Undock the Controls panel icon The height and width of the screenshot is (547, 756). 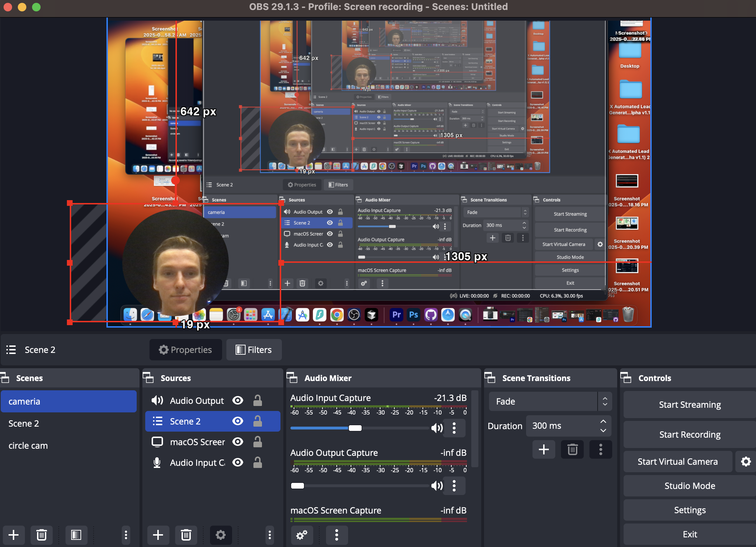tap(626, 378)
